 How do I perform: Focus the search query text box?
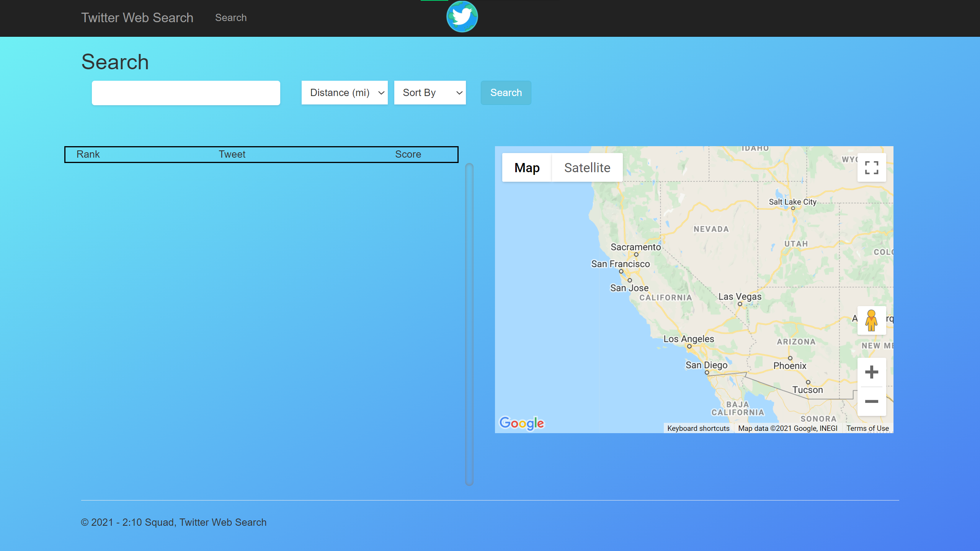186,93
